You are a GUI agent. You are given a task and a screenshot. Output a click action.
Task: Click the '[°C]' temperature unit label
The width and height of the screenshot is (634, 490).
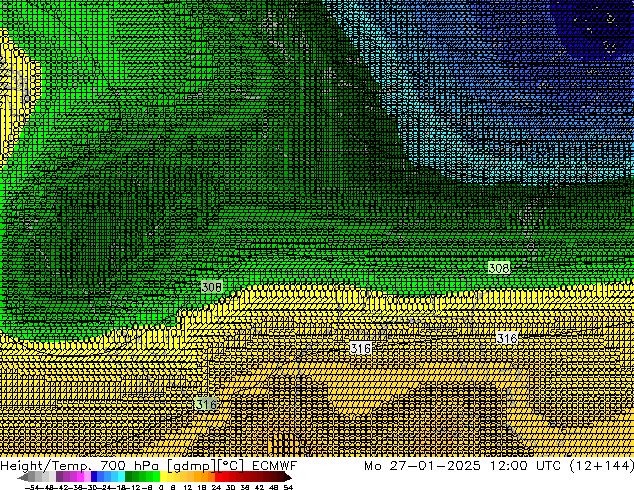[231, 466]
